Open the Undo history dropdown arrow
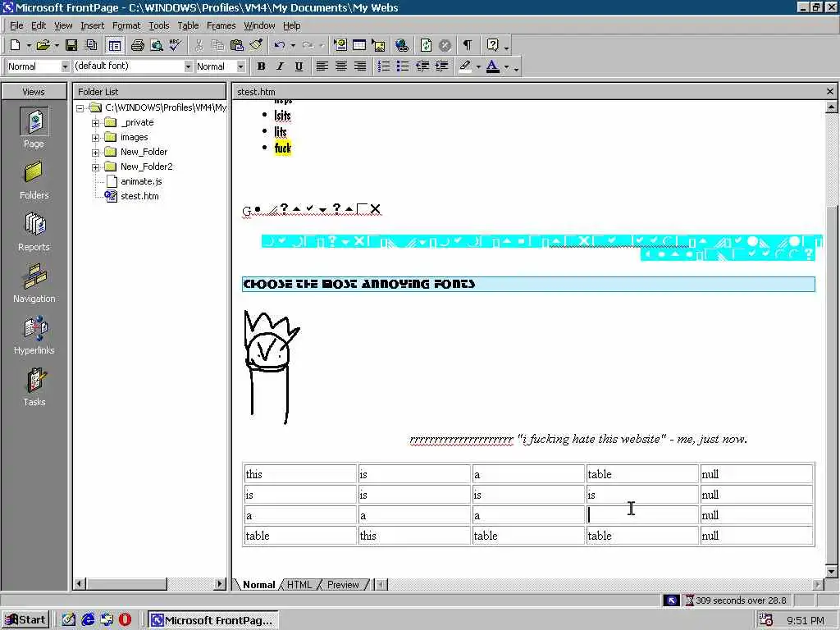This screenshot has width=840, height=630. coord(293,46)
